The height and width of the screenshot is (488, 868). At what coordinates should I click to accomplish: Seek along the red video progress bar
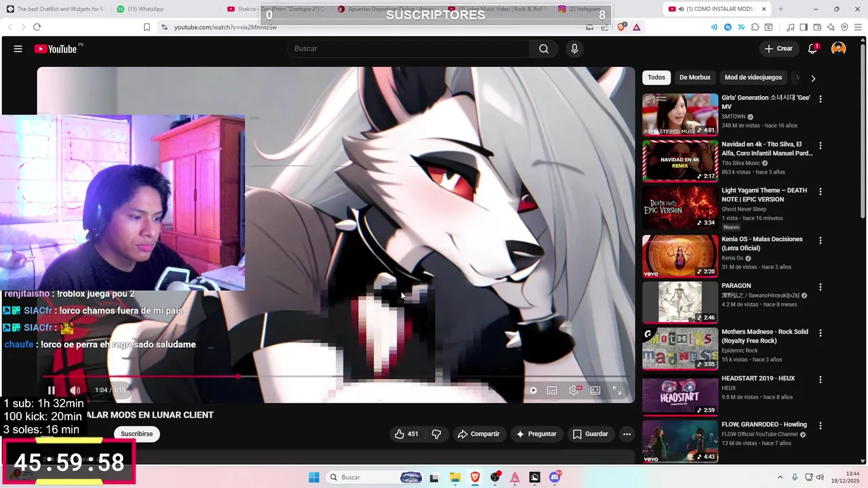[336, 376]
